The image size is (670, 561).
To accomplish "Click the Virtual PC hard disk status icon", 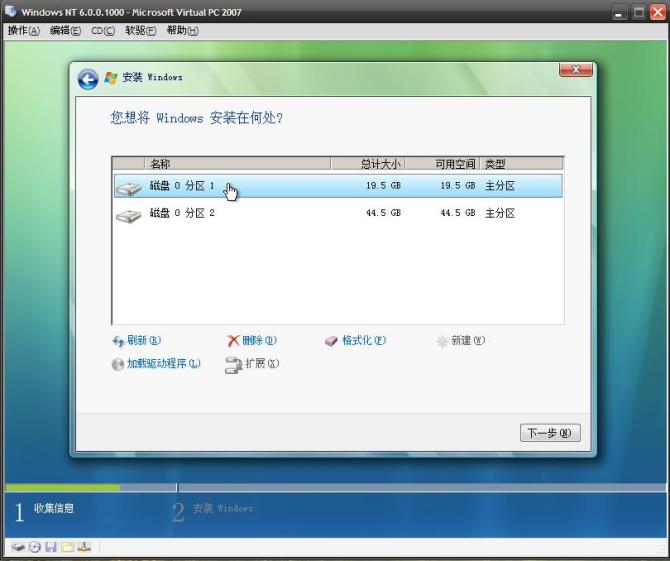I will pos(18,546).
